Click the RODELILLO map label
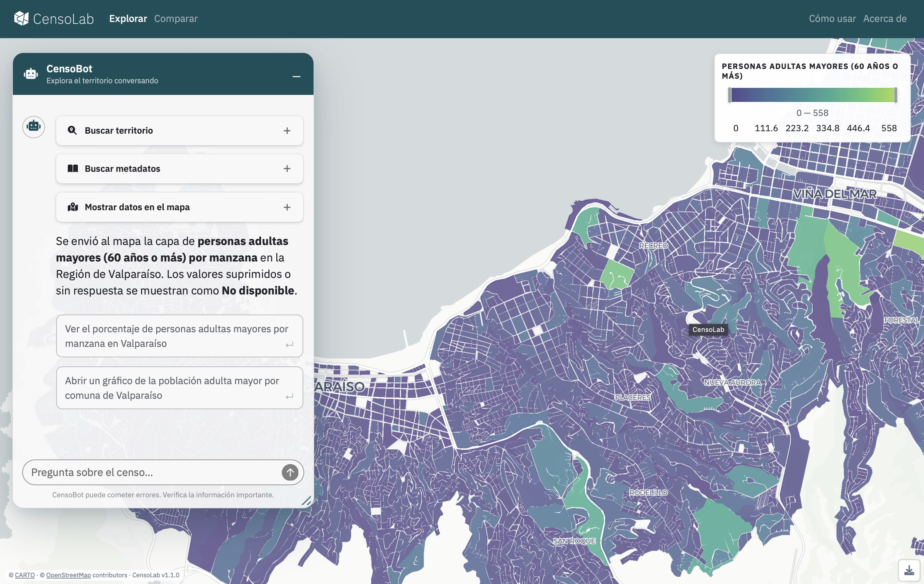The image size is (924, 584). 649,492
